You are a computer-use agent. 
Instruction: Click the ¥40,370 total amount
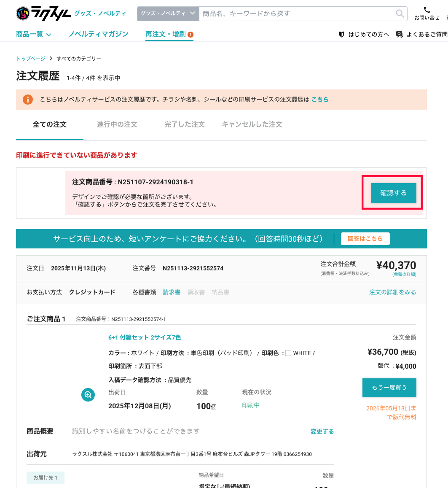[x=396, y=265]
